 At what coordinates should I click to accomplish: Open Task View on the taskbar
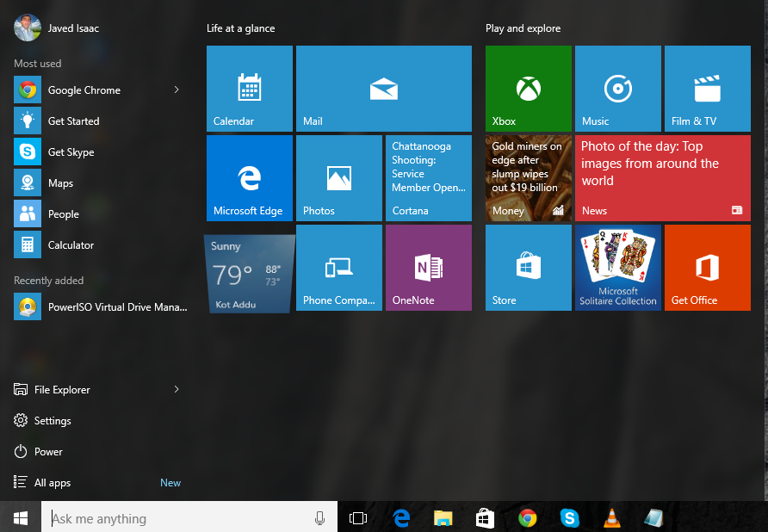coord(358,517)
